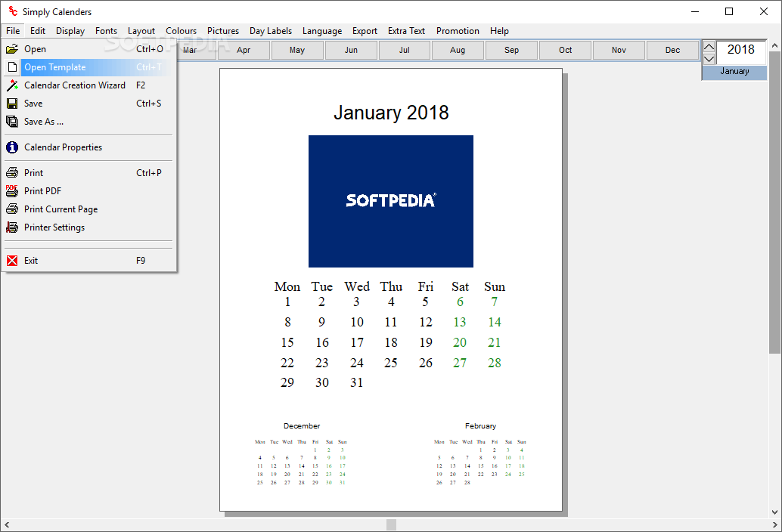Open the Colours menu
This screenshot has width=782, height=532.
point(181,31)
